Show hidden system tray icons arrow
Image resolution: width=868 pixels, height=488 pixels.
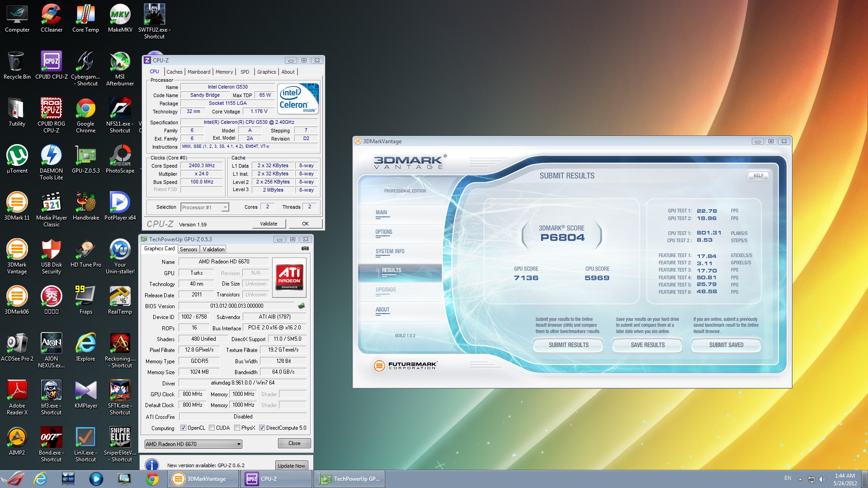800,479
